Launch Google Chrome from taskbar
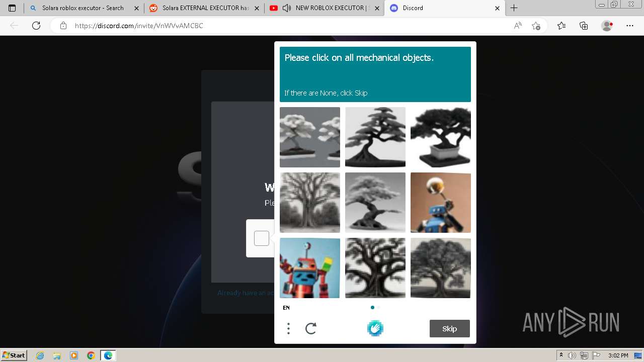This screenshot has height=362, width=644. (91, 355)
